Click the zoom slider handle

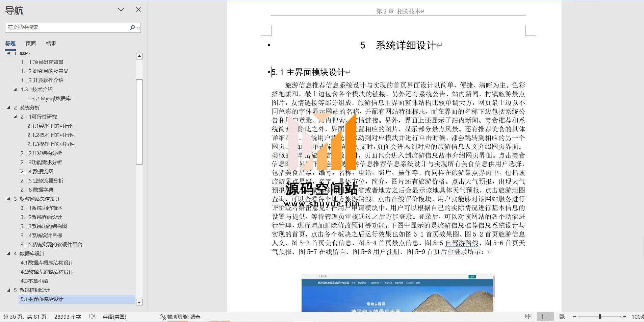(x=599, y=317)
